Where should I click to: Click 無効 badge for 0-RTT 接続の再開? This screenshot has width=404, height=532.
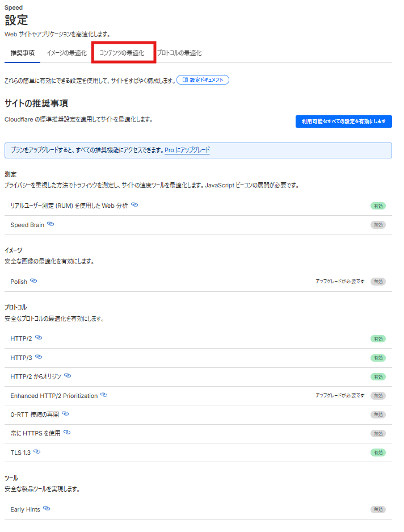click(x=378, y=414)
